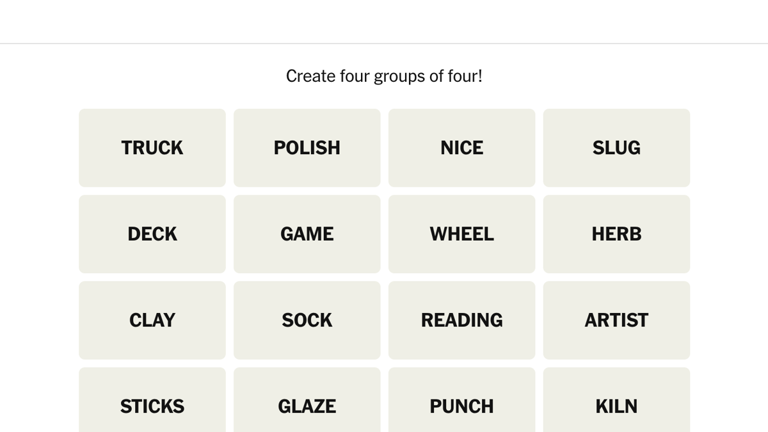Pick the HERB tile
The image size is (768, 432).
[x=616, y=234]
